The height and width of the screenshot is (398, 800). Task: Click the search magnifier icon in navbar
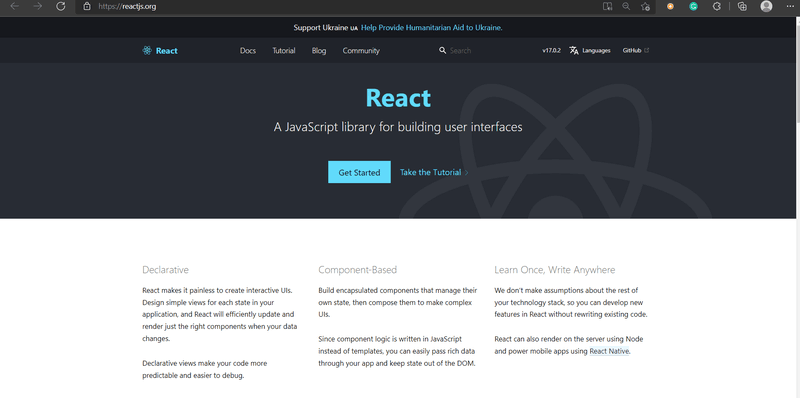point(442,51)
